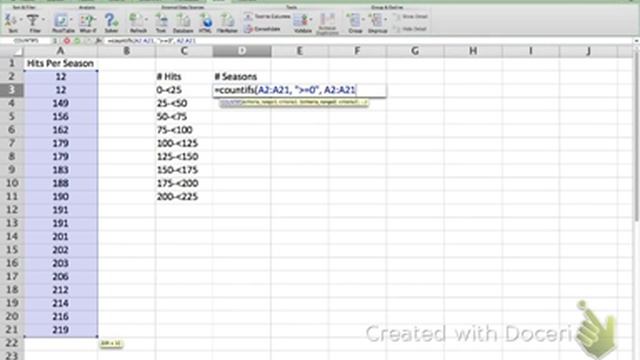Click the '# Seasons' heading cell
Image resolution: width=640 pixels, height=360 pixels.
click(242, 77)
